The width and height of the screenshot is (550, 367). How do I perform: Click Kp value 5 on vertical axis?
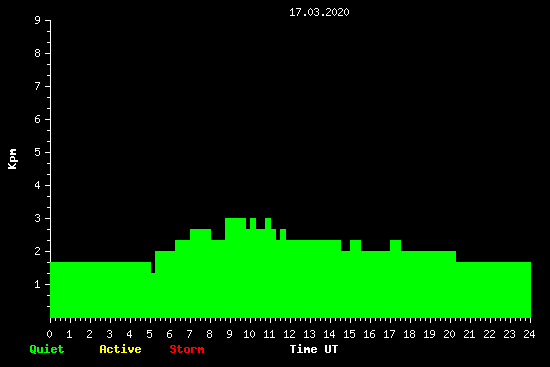(x=38, y=152)
